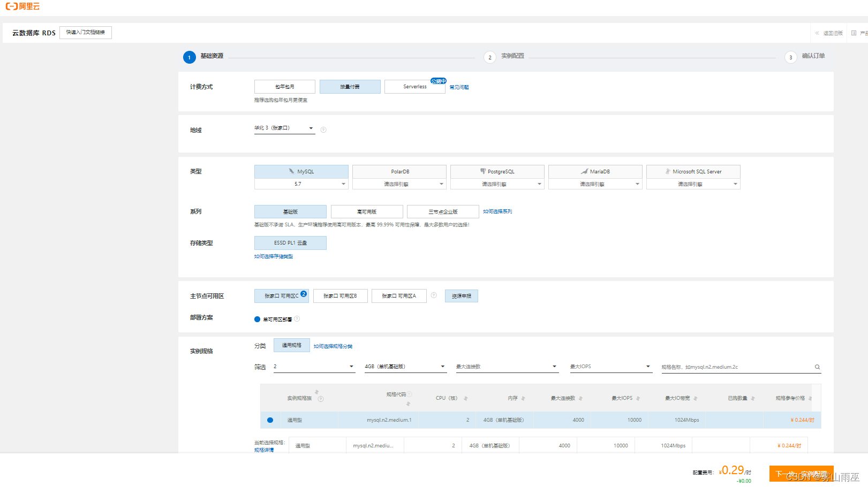The height and width of the screenshot is (487, 868).
Task: Open the MySQL 5.7 version dropdown
Action: 301,184
